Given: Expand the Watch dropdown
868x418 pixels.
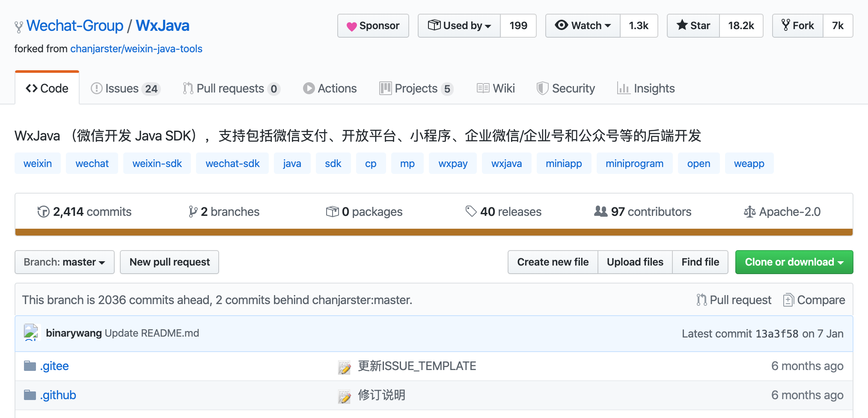Looking at the screenshot, I should (583, 26).
